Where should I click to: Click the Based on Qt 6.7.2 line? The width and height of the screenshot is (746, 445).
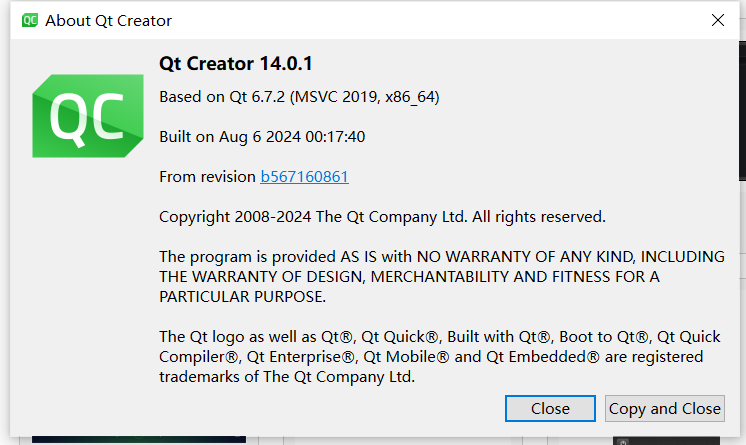tap(299, 97)
